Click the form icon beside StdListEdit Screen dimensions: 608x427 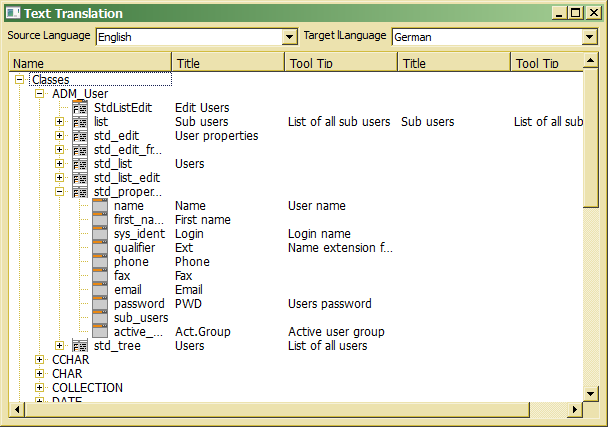80,108
